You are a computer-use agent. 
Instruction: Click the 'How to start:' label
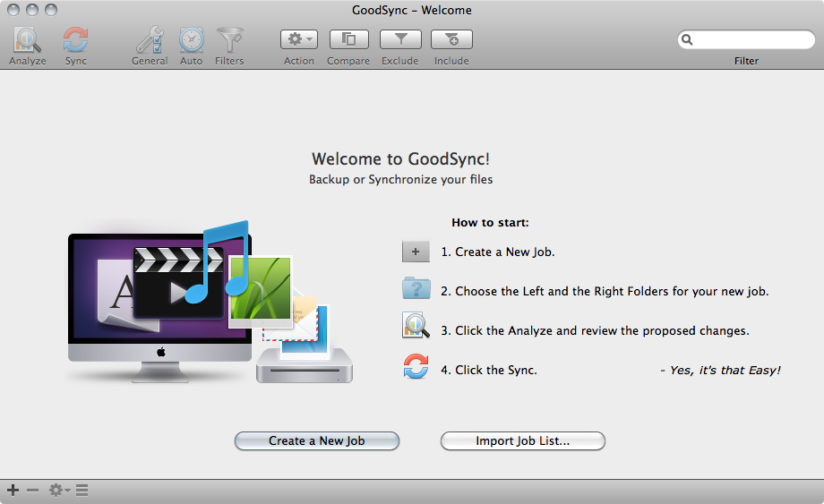point(490,223)
